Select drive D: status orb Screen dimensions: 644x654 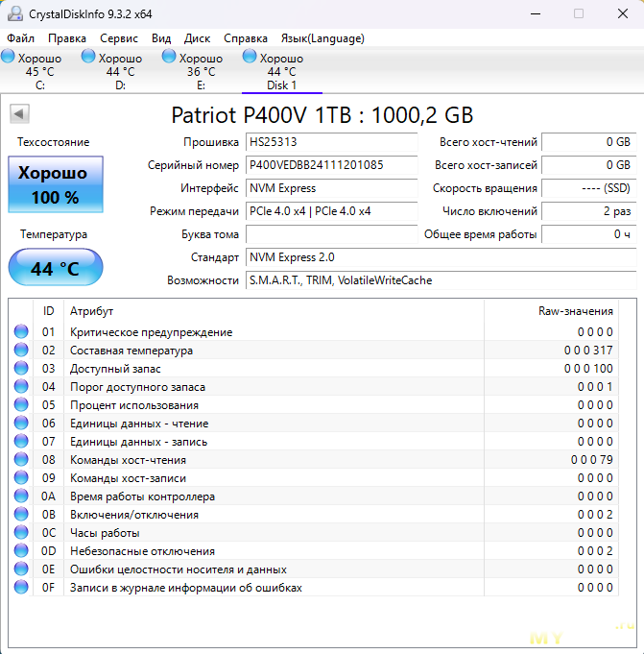88,58
